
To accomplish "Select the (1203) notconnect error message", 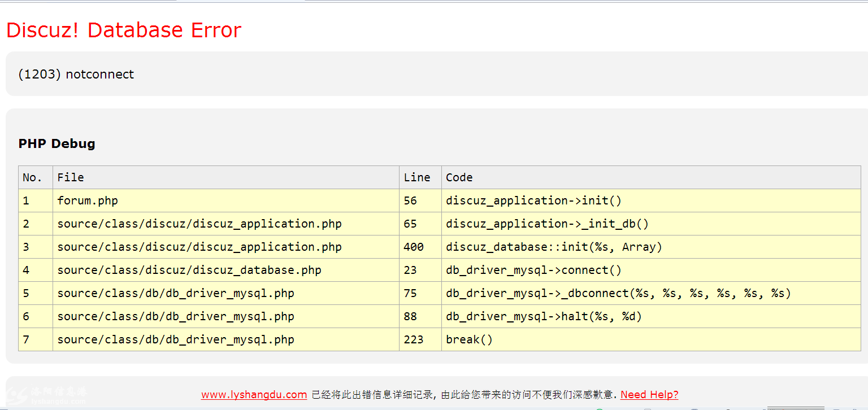I will pyautogui.click(x=76, y=75).
